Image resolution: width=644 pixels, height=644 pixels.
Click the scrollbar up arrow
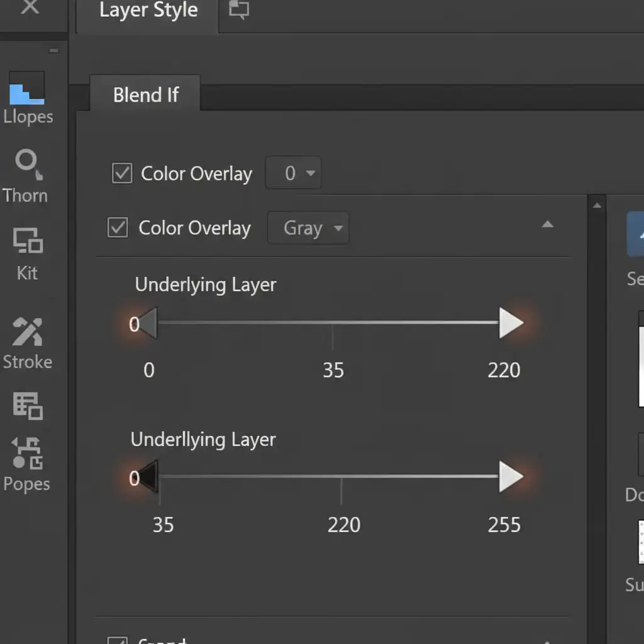pyautogui.click(x=597, y=205)
